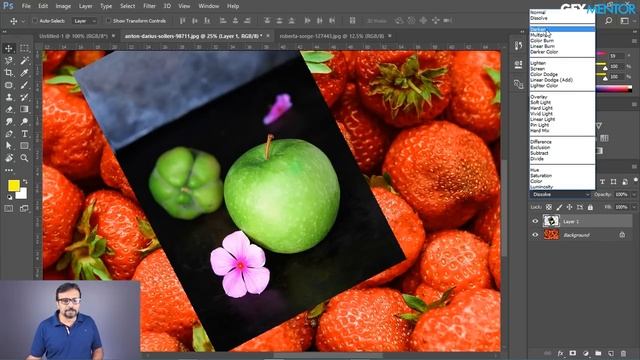Select the Rectangular Marquee tool
Image resolution: width=640 pixels, height=360 pixels.
coord(24,49)
